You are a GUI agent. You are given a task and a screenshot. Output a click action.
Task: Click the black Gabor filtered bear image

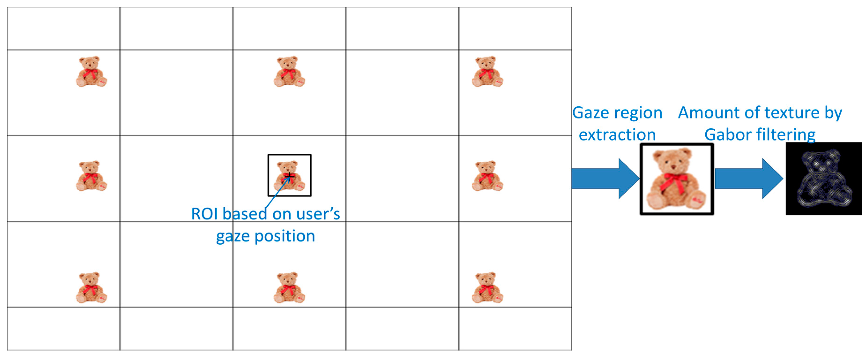pyautogui.click(x=823, y=179)
